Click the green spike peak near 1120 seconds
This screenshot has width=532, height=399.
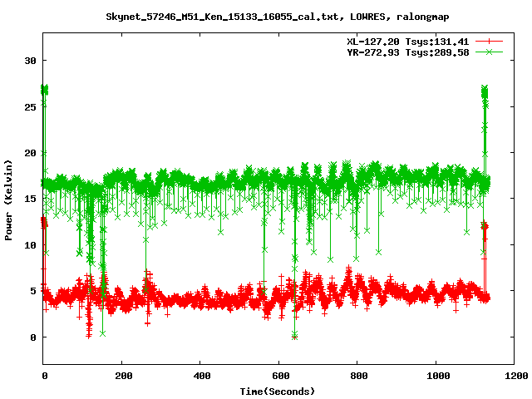point(485,88)
